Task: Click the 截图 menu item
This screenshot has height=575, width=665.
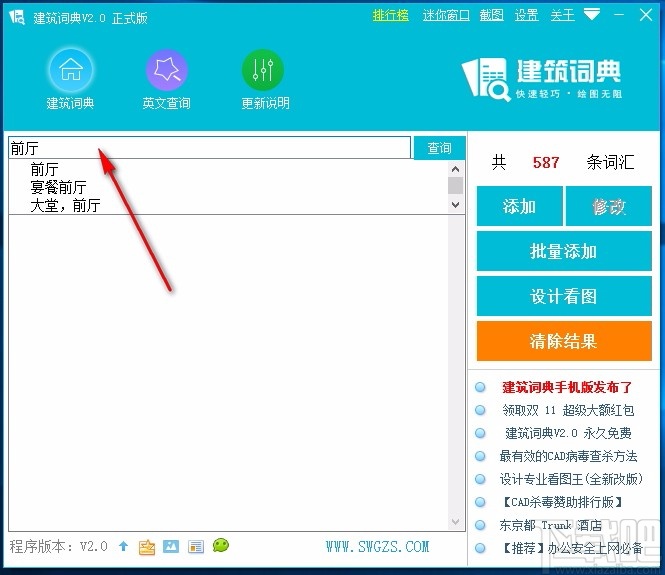Action: (x=492, y=15)
